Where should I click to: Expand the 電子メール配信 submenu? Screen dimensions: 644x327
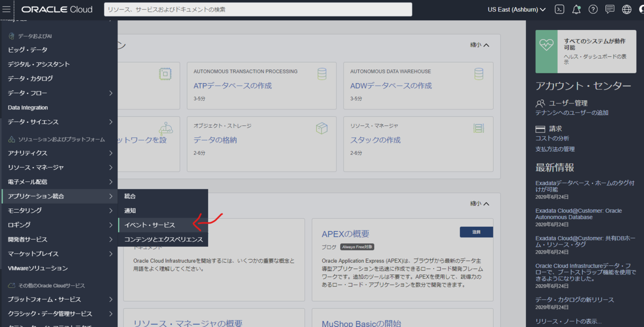[x=111, y=182]
